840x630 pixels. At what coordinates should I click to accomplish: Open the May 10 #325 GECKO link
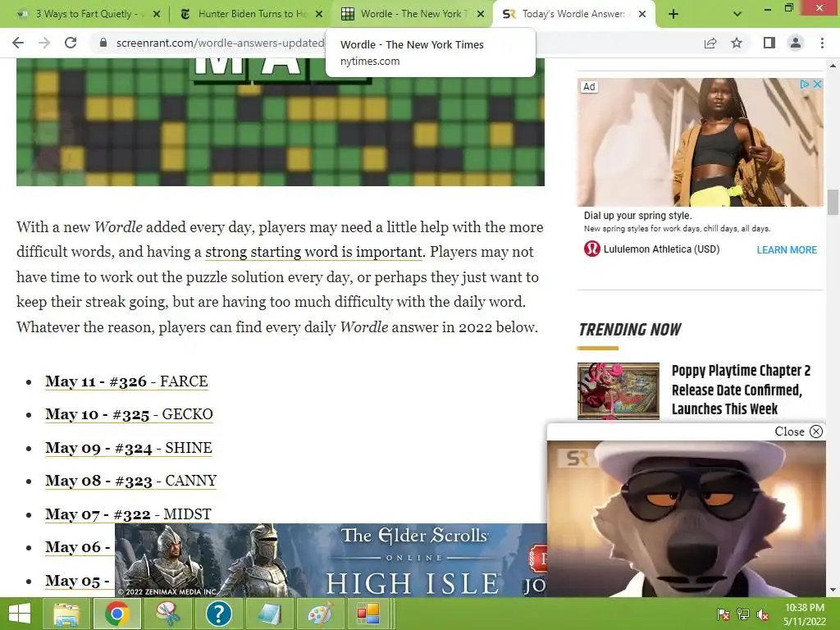[129, 414]
